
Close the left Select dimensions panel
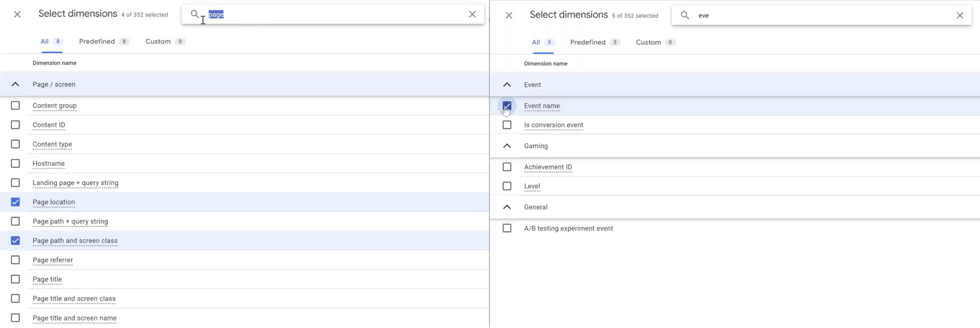17,14
